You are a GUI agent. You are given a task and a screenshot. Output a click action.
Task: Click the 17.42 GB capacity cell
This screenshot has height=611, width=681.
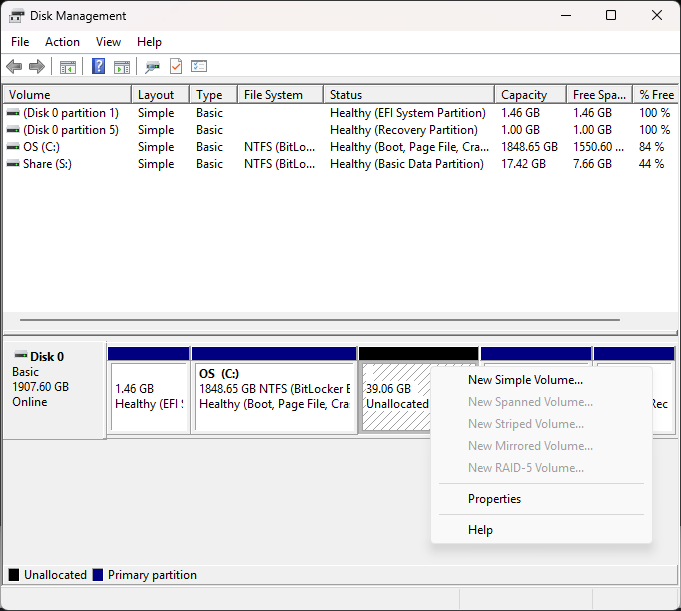[523, 164]
